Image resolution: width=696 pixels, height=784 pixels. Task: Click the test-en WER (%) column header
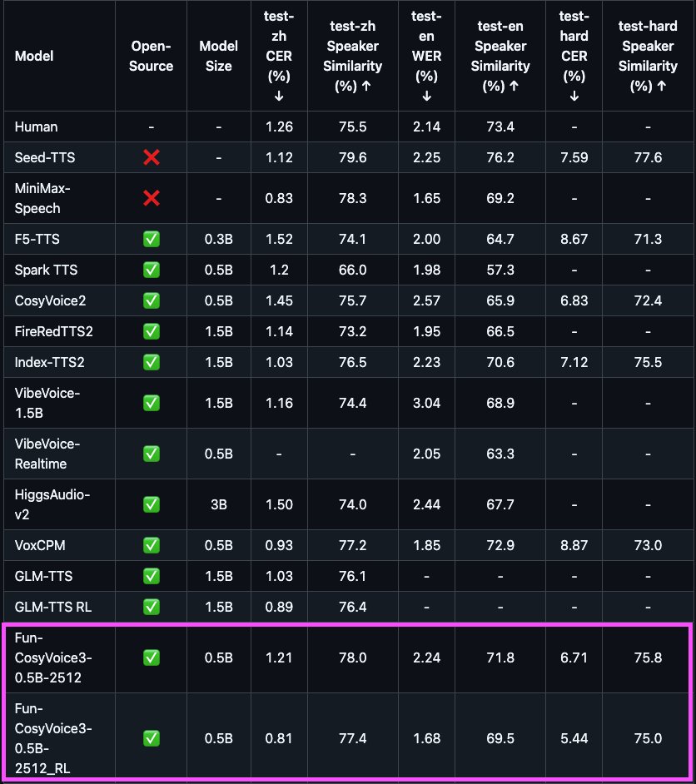point(426,57)
